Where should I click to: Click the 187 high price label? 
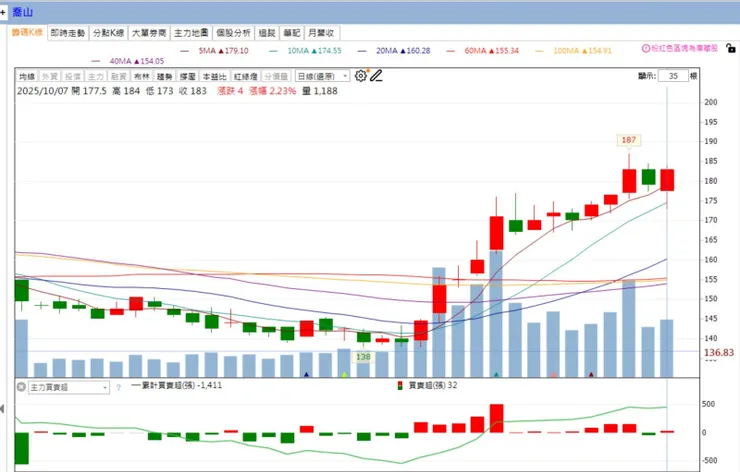(x=629, y=140)
